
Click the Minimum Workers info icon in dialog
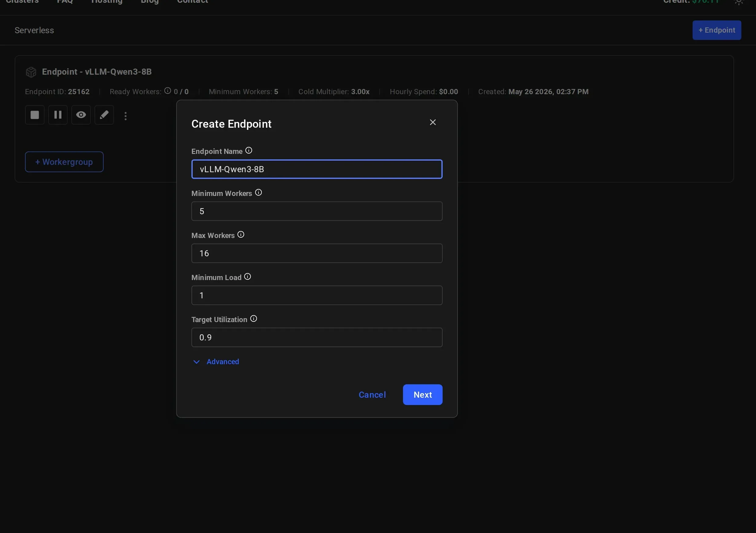pos(259,193)
